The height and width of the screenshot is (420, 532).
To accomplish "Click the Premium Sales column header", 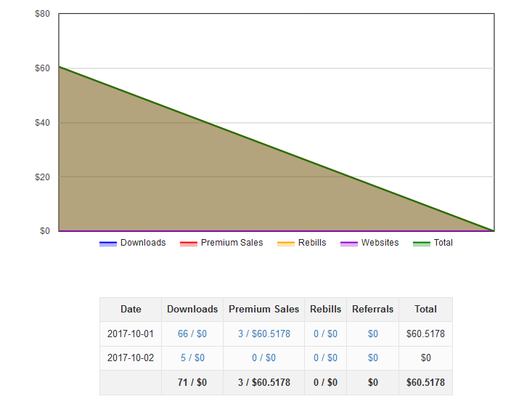I will (x=263, y=310).
